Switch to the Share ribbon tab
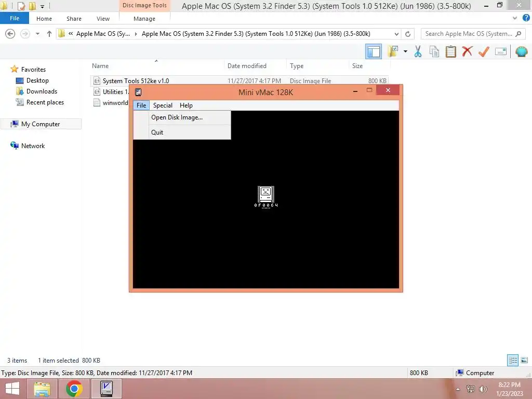This screenshot has height=399, width=532. (x=74, y=19)
